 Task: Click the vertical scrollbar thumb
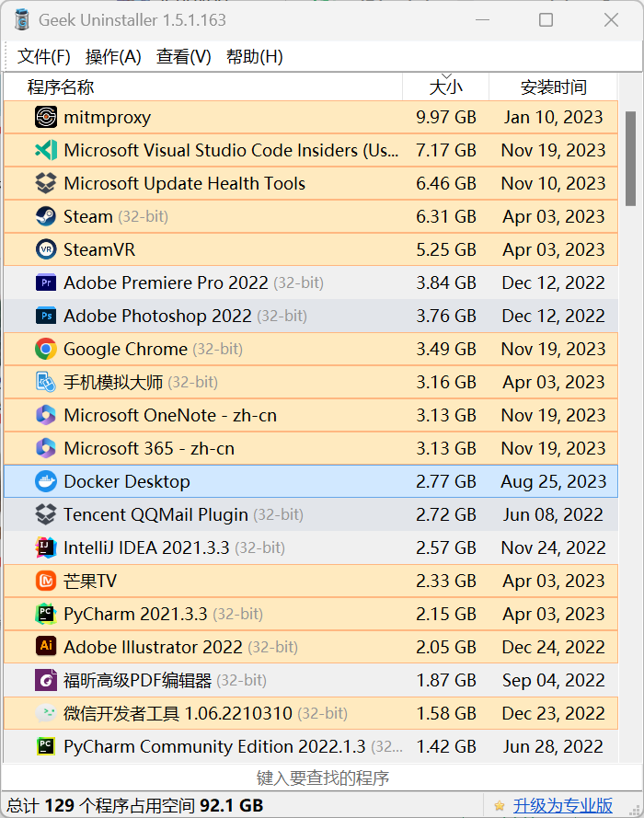[x=630, y=158]
